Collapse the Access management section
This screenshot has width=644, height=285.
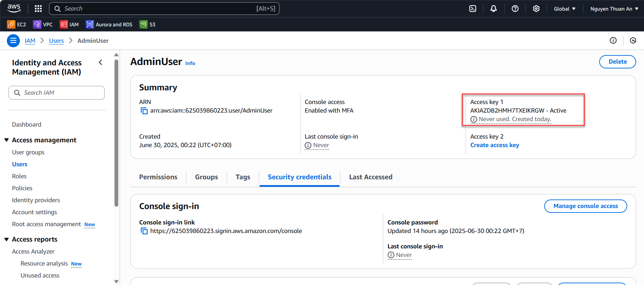pos(6,140)
